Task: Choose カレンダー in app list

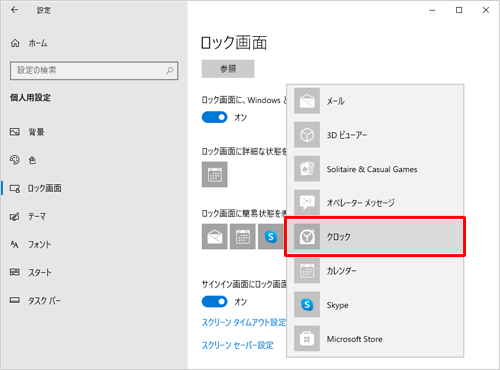Action: (x=375, y=271)
